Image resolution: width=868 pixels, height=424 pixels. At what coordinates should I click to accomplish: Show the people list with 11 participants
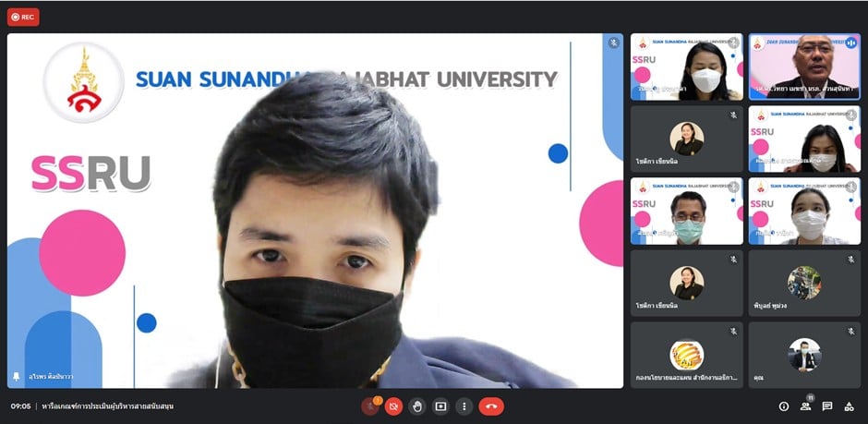[806, 406]
